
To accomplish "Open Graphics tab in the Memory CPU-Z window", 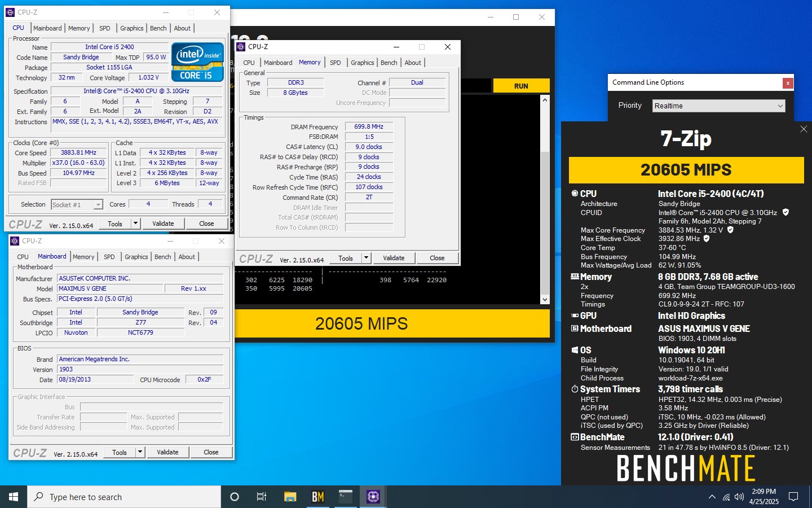I will click(x=363, y=63).
